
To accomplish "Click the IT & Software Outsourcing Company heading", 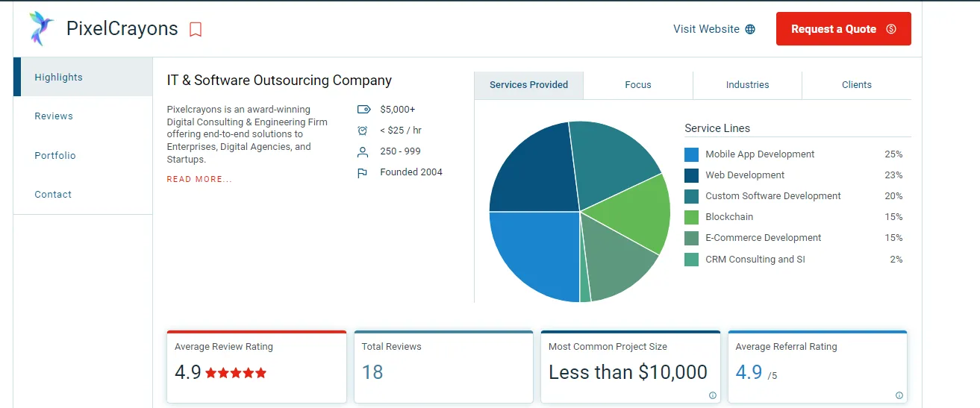I will pos(279,81).
